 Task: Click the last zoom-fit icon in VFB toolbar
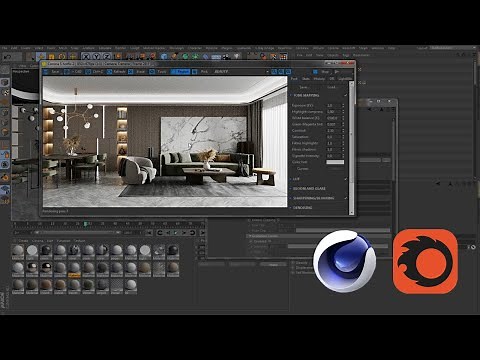(288, 72)
